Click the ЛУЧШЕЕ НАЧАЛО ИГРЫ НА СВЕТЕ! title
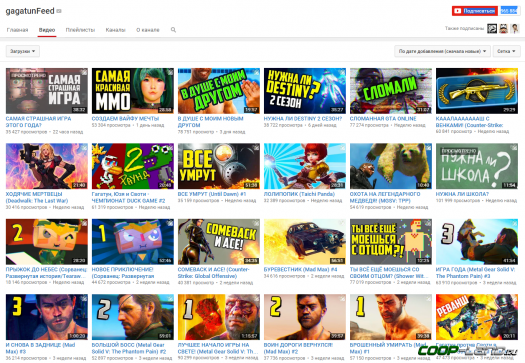The image size is (525, 363). pos(218,348)
